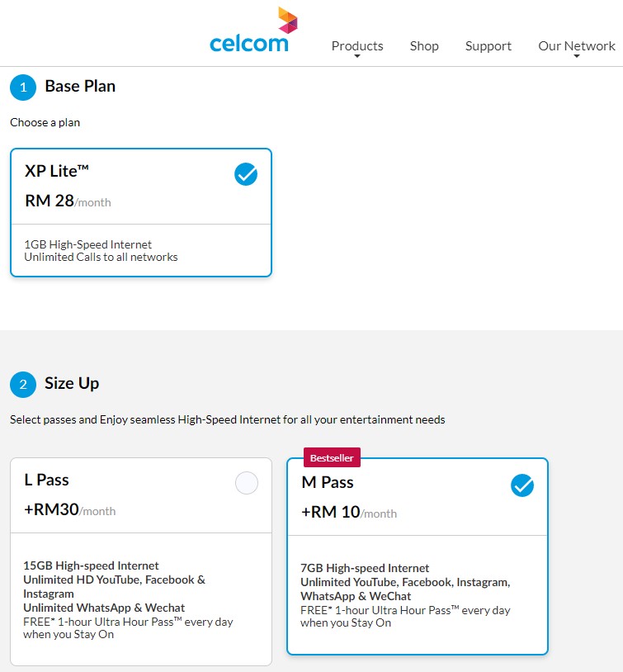This screenshot has height=672, width=623.
Task: Toggle the XP Lite plan checkmark
Action: (x=246, y=174)
